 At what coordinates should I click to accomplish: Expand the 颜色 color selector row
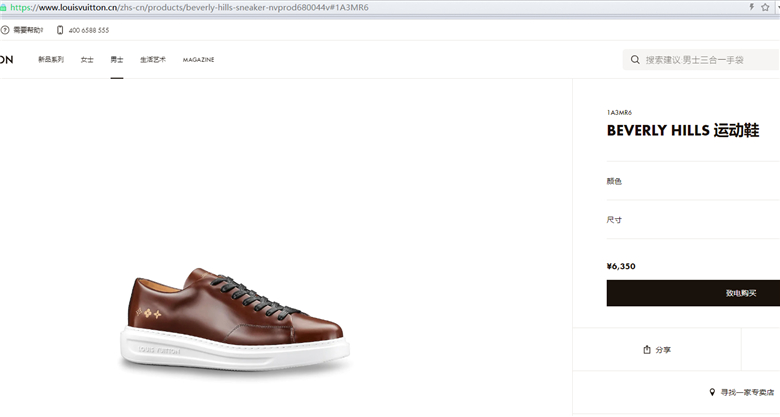click(x=693, y=181)
